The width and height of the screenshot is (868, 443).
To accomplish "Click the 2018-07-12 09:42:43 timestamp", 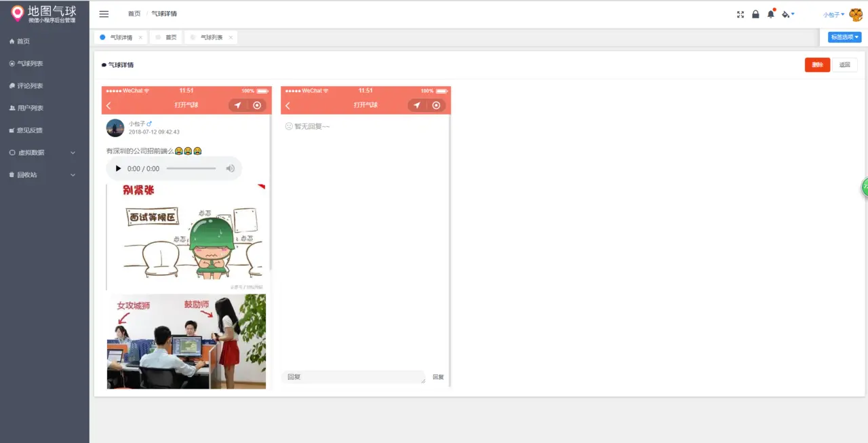I will (154, 132).
